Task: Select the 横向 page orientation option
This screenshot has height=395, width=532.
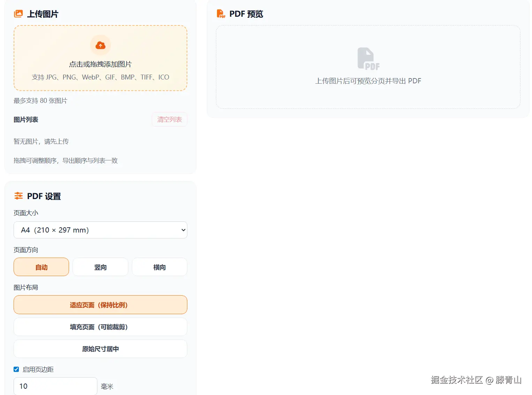Action: tap(159, 267)
